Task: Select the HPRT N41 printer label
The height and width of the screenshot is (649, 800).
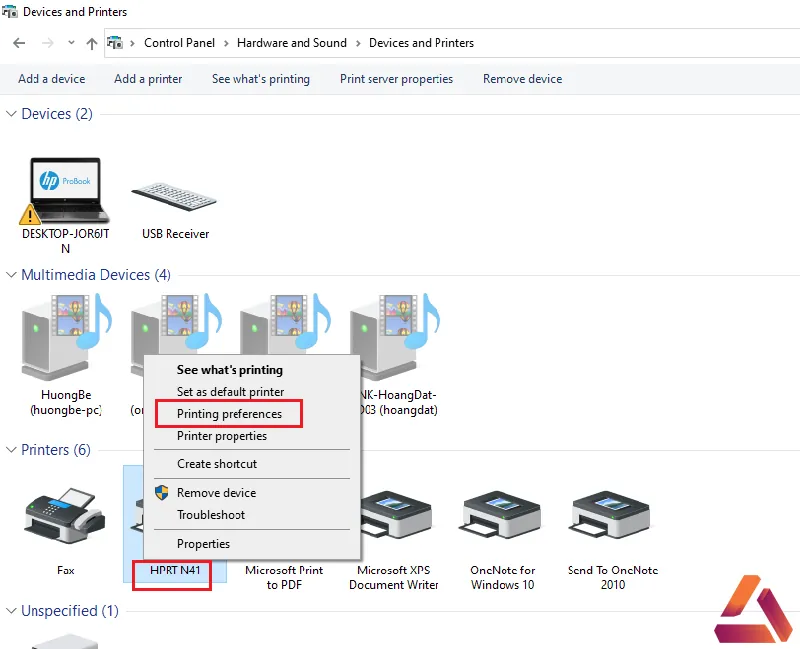Action: tap(175, 570)
